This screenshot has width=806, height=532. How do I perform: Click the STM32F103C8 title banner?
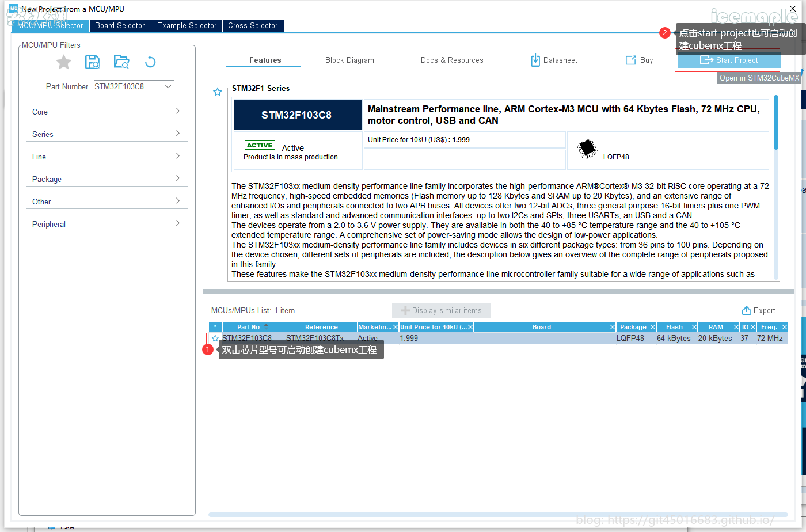click(x=297, y=115)
